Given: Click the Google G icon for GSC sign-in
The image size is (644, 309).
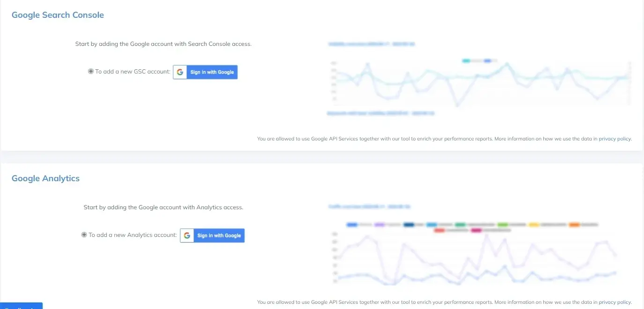Looking at the screenshot, I should click(180, 72).
